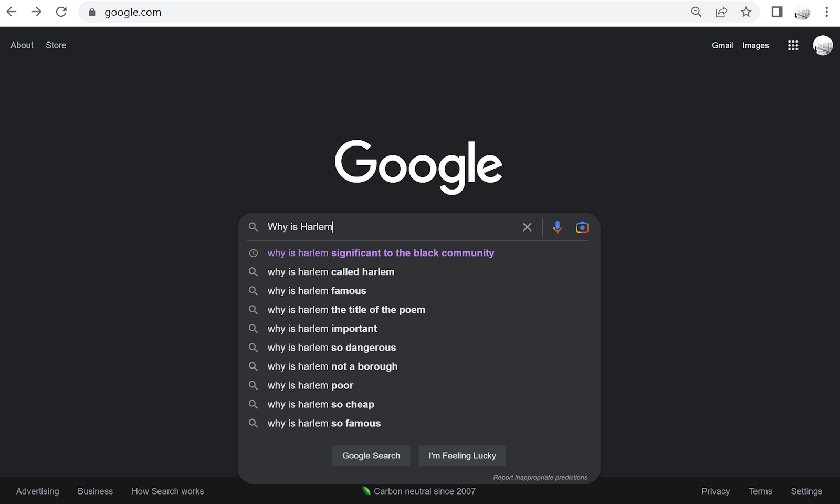This screenshot has width=840, height=504.
Task: Open the Store link
Action: pos(56,45)
